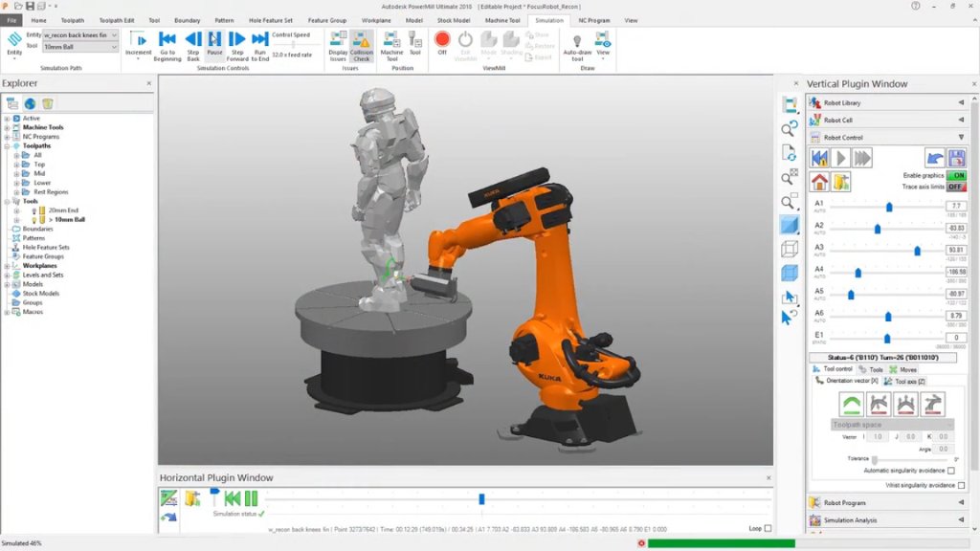Screen dimensions: 980x551
Task: Switch to Moves tab in Robot Control
Action: click(x=902, y=370)
